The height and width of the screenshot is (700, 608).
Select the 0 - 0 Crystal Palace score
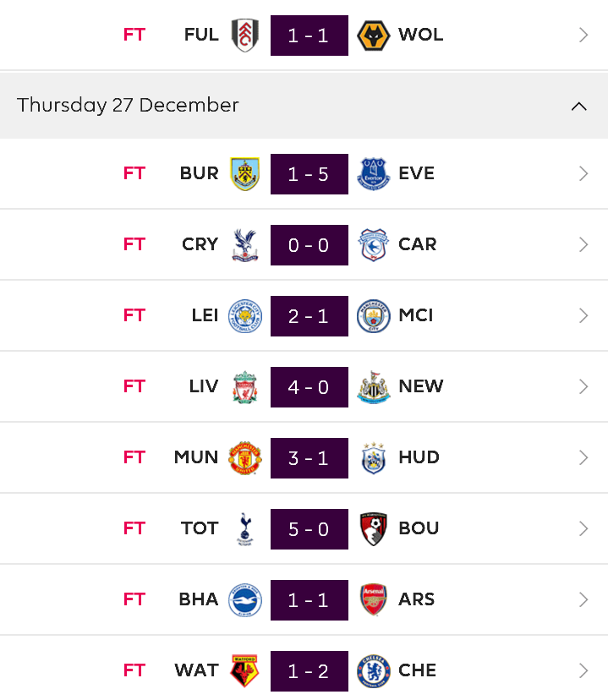click(x=309, y=245)
